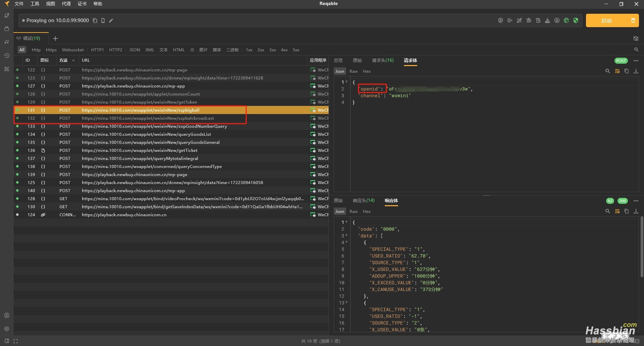Toggle the breakpoint tool icon
The image size is (644, 346).
coord(510,20)
